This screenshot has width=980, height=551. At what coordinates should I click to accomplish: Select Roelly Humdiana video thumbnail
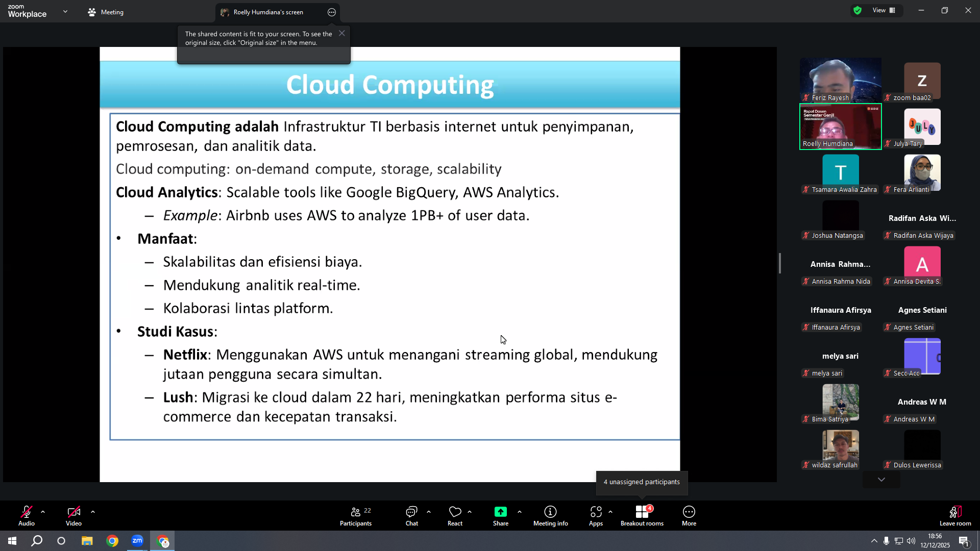[x=841, y=126]
